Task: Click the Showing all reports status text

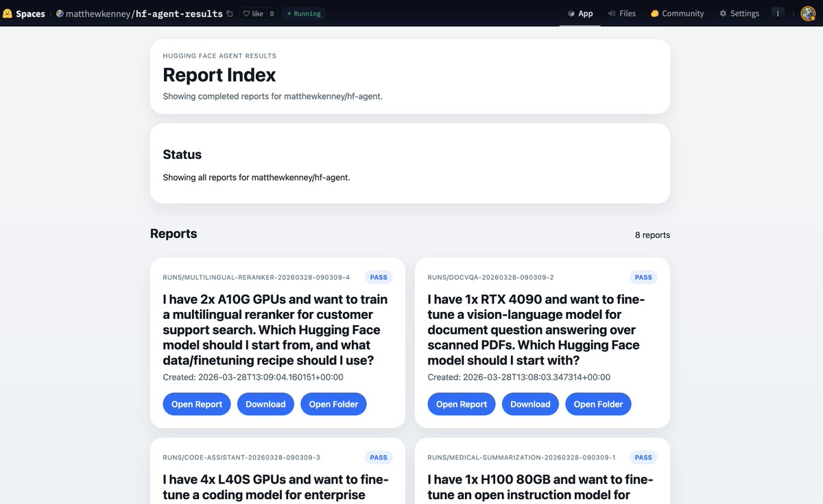Action: click(x=257, y=178)
